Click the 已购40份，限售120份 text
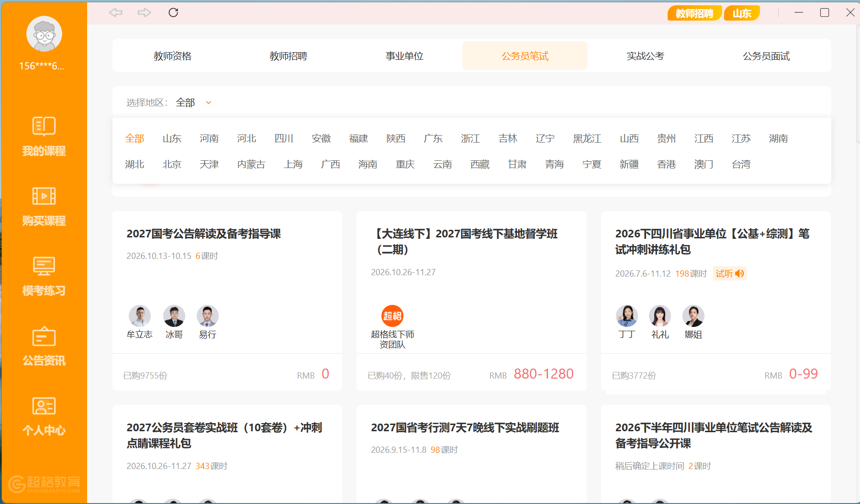Viewport: 860px width, 504px height. (409, 376)
